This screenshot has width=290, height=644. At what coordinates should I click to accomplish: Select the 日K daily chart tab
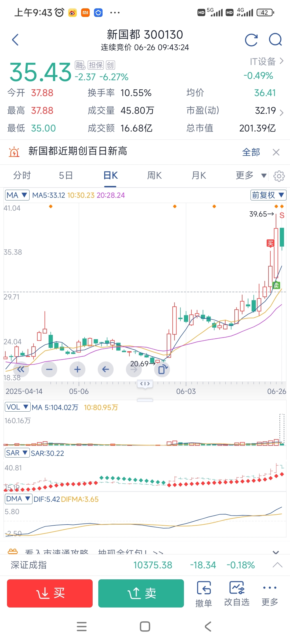pyautogui.click(x=111, y=175)
